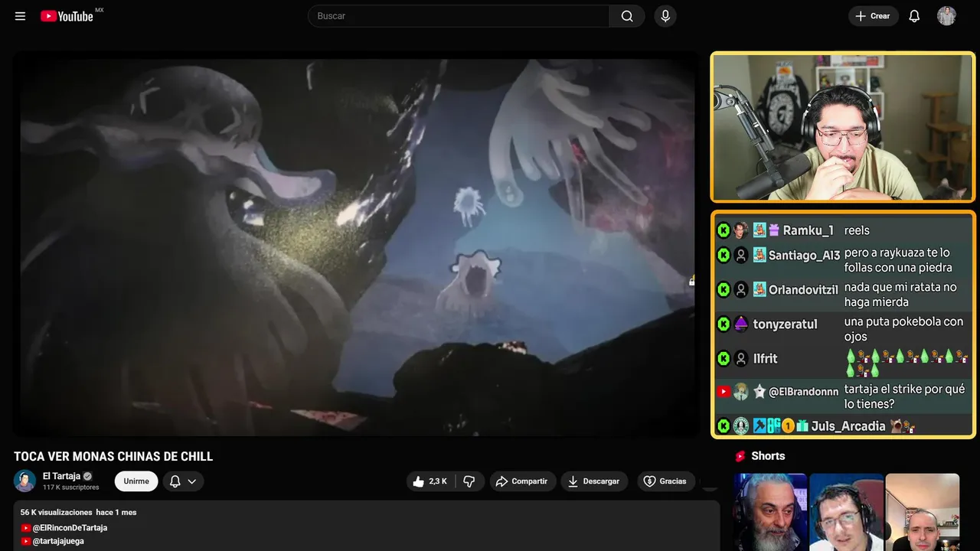This screenshot has width=980, height=551.
Task: Click chat username Santiago_AI3
Action: pyautogui.click(x=804, y=256)
